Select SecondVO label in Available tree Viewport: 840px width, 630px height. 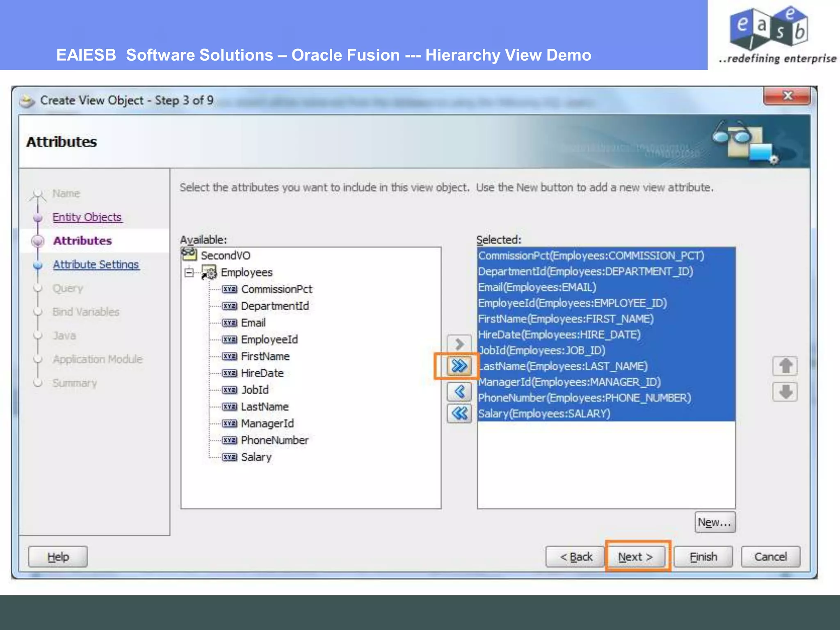(226, 256)
